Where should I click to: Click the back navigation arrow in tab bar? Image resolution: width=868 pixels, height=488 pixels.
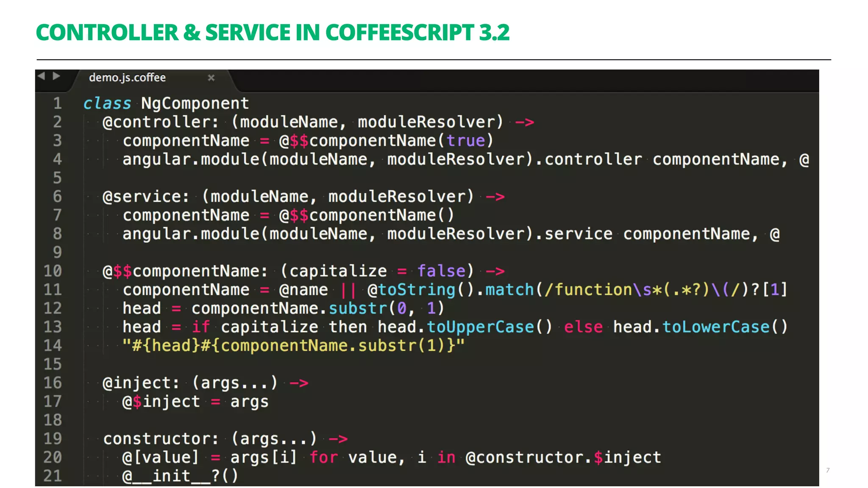click(x=41, y=76)
